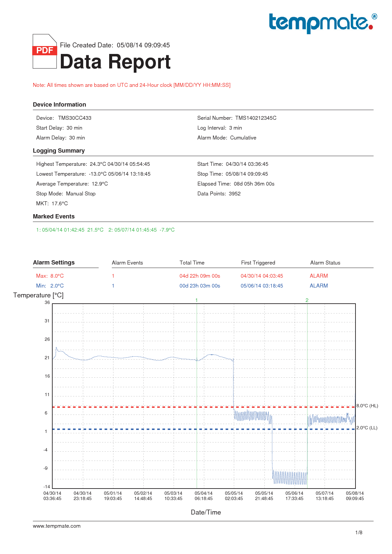Open the www.tempmate.com link
Viewport: 392px width, 554px height.
[57, 526]
